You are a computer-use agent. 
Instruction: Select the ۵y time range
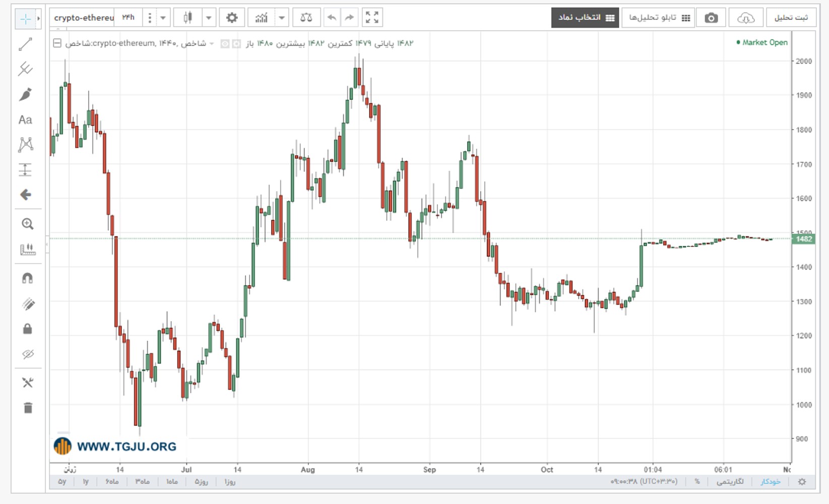(x=62, y=482)
